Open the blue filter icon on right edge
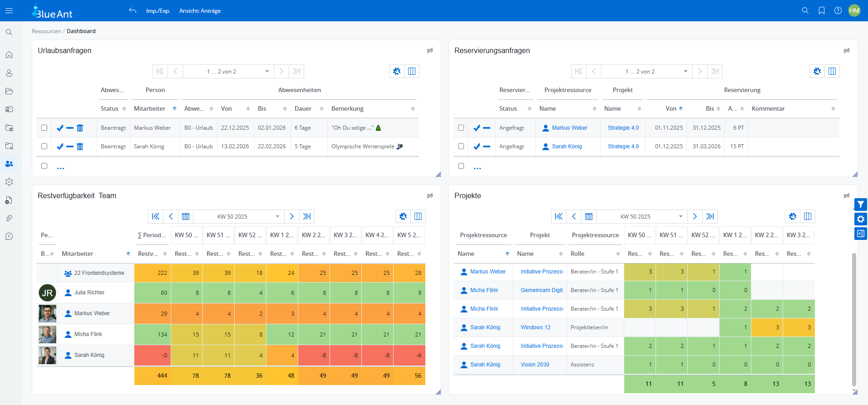Screen dimensions: 868x405 (860, 205)
